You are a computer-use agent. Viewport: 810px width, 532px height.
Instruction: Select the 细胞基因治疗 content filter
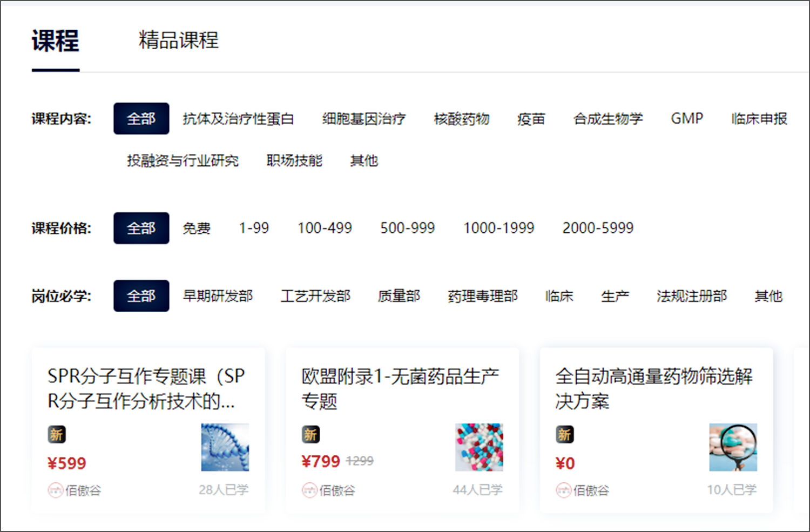tap(364, 119)
